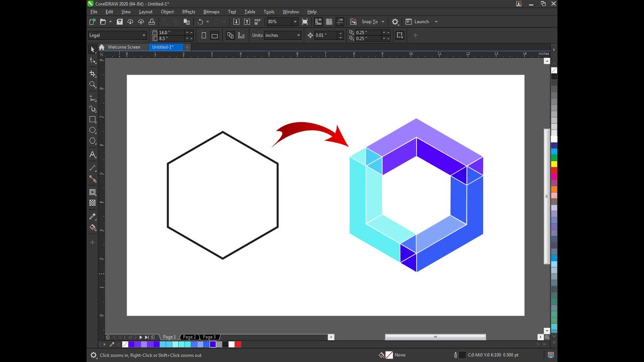This screenshot has height=362, width=644.
Task: Switch to the Page 3 tab
Action: coord(209,337)
